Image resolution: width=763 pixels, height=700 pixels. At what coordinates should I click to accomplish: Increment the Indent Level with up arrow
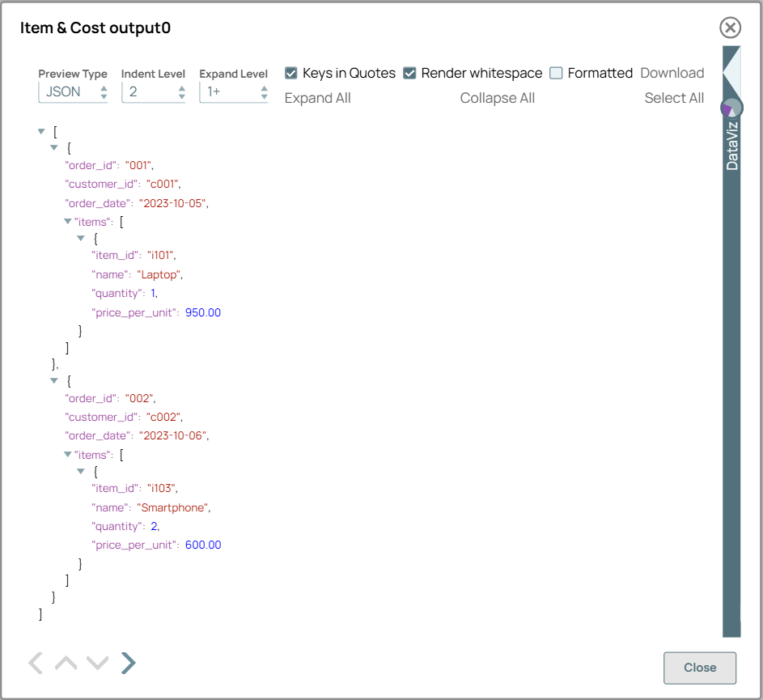click(x=182, y=87)
